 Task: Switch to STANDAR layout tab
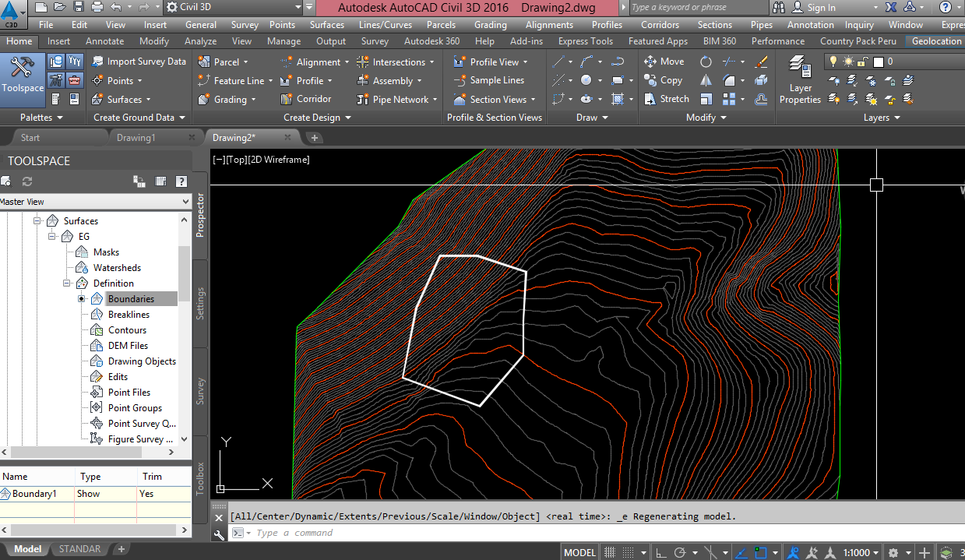[80, 549]
